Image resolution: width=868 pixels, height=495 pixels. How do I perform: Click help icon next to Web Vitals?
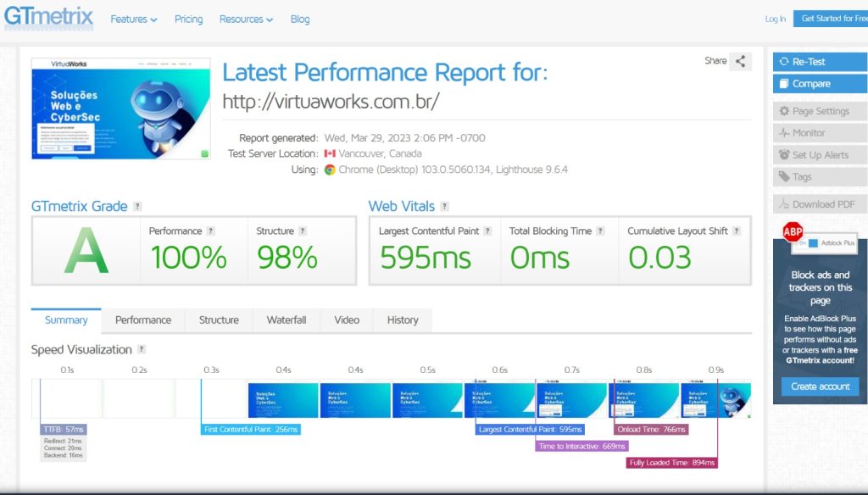[444, 207]
